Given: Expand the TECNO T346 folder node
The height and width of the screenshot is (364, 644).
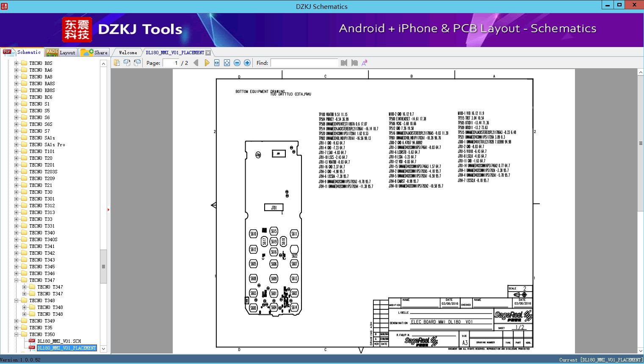Looking at the screenshot, I should point(16,273).
